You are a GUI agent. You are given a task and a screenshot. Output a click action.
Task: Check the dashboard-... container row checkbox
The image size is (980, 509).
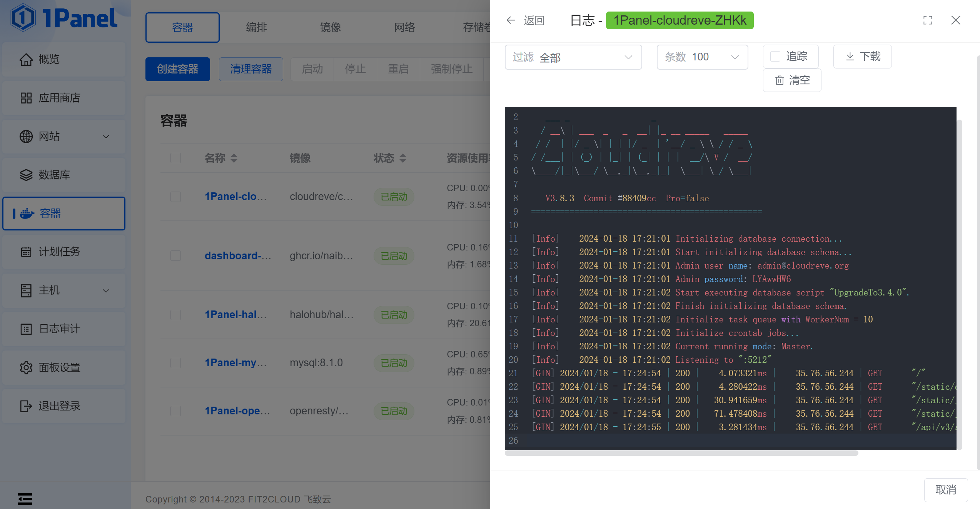175,256
